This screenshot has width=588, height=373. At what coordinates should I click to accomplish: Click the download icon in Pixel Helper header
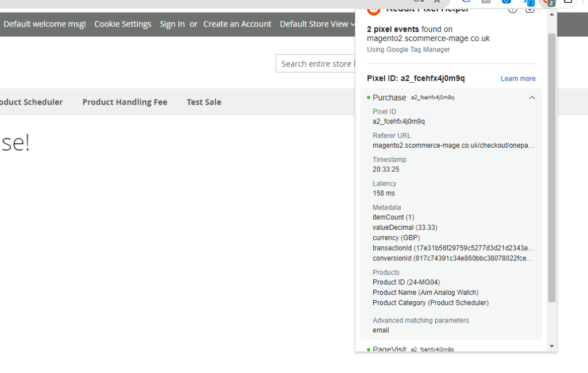(x=530, y=8)
